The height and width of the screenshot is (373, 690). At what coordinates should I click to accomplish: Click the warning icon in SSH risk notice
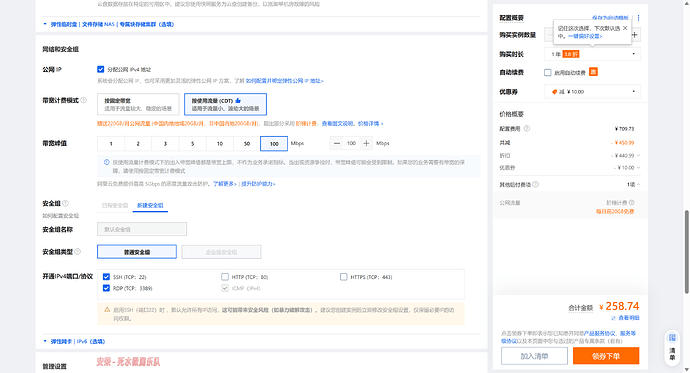click(x=107, y=310)
